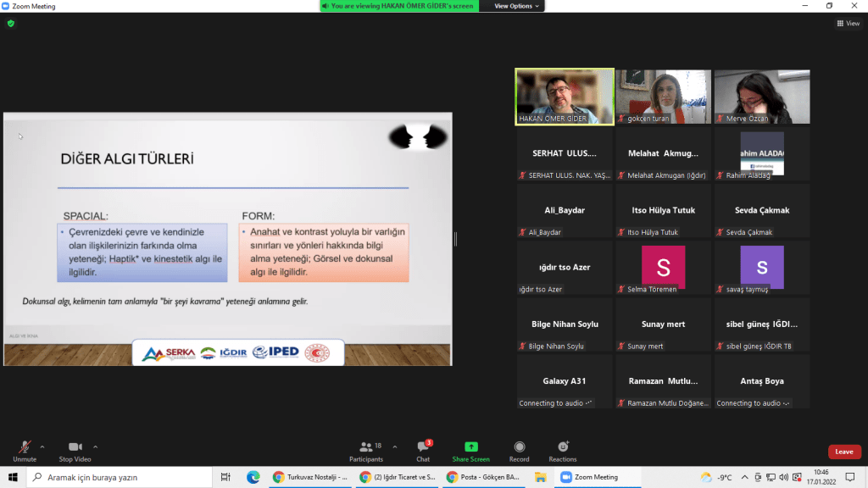The image size is (868, 488).
Task: Switch to Turkuvaz Nostalji Chrome taskbar tab
Action: point(310,477)
